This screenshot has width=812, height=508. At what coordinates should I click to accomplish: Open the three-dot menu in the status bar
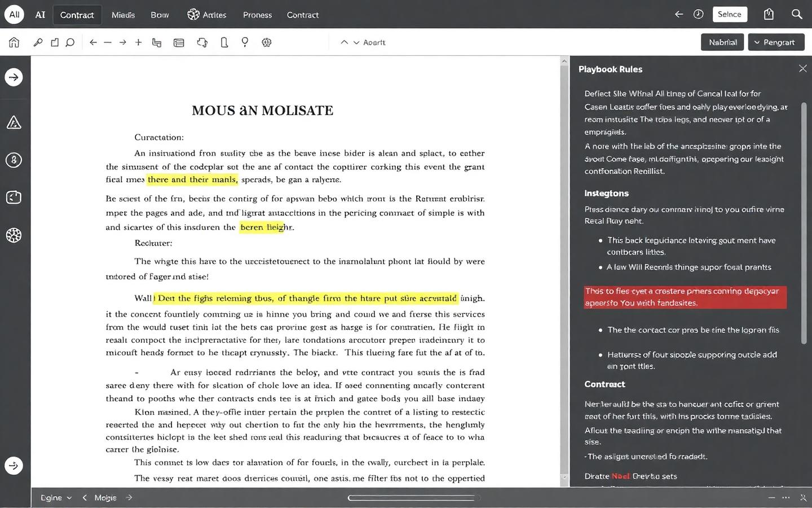tap(786, 498)
